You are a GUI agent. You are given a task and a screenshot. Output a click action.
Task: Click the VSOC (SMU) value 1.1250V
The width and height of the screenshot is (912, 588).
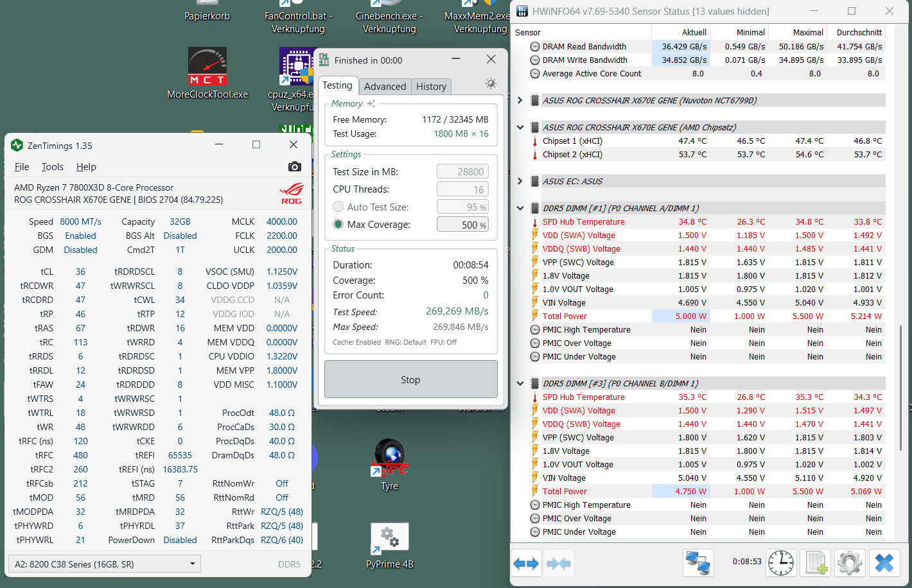tap(282, 272)
